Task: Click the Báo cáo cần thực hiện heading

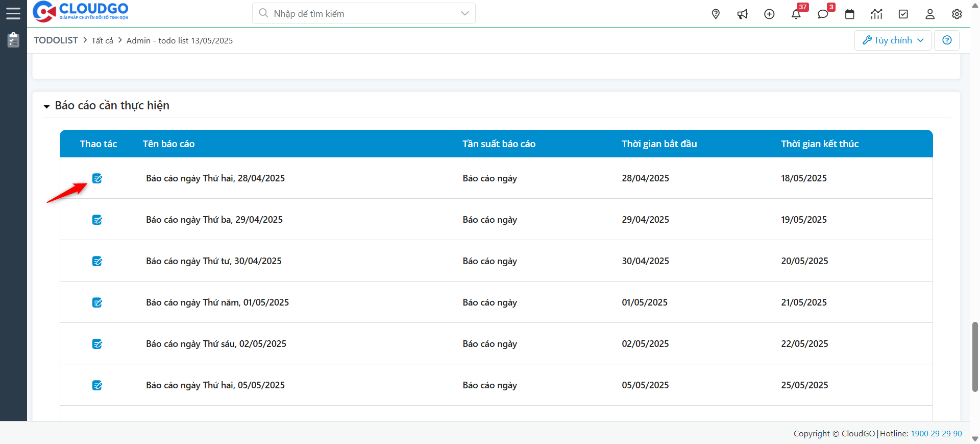Action: pyautogui.click(x=112, y=106)
